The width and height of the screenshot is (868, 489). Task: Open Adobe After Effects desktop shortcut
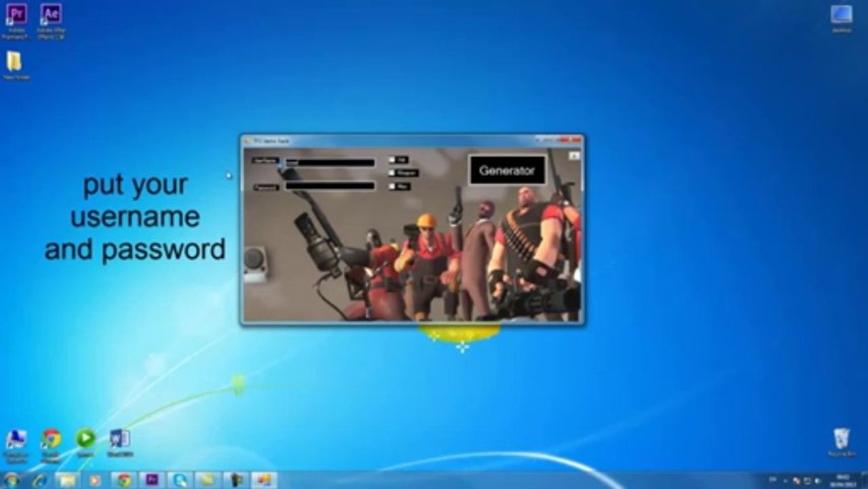pyautogui.click(x=51, y=20)
